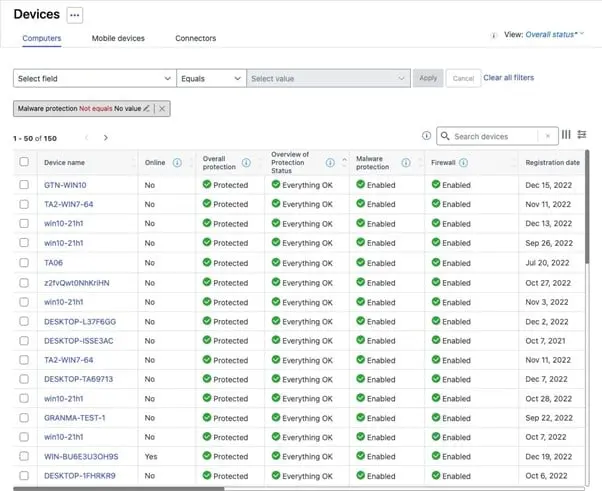
Task: Click Firewall Enabled icon for WIN-BU6E3U3OH9S
Action: [x=436, y=456]
